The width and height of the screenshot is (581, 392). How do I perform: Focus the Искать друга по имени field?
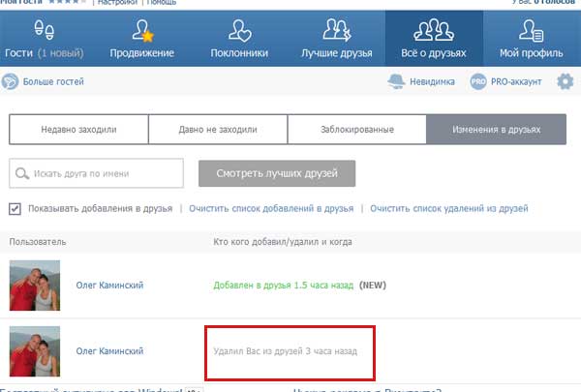tap(97, 173)
